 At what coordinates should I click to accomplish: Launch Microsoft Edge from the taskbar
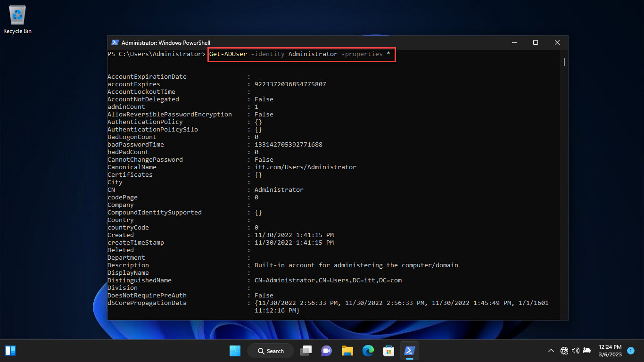click(x=368, y=351)
